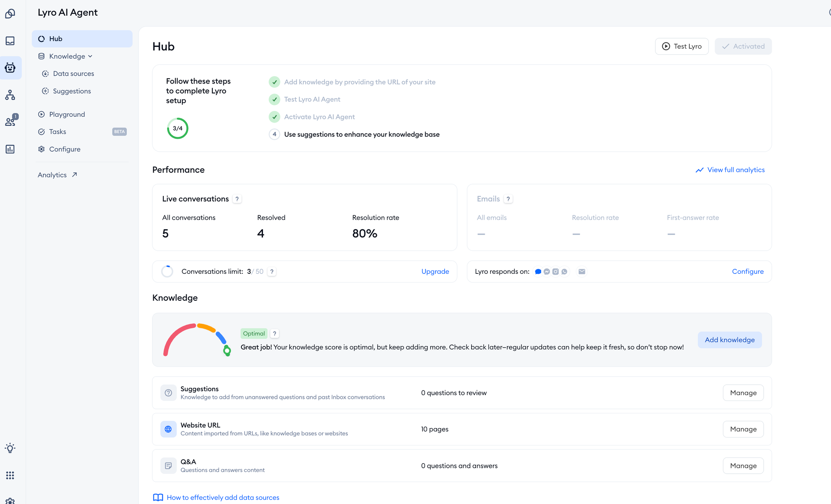The image size is (831, 504).
Task: Click the 3/4 setup progress ring
Action: pos(177,128)
